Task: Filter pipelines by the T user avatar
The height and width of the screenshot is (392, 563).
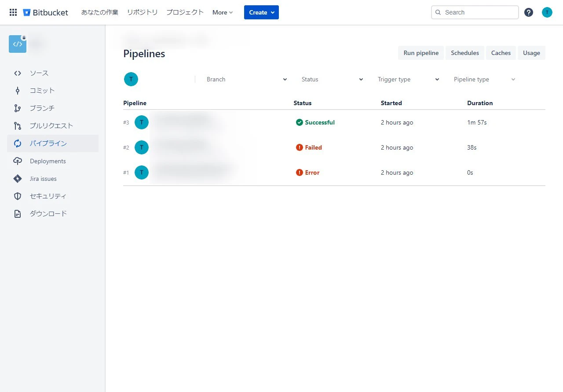Action: click(x=131, y=79)
